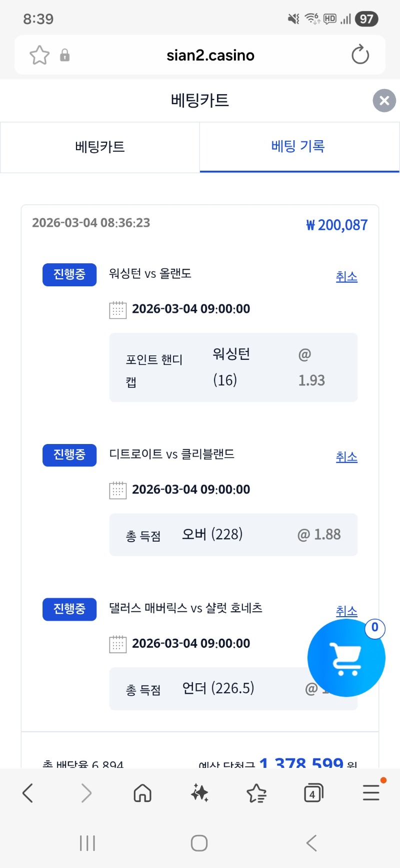Image resolution: width=400 pixels, height=868 pixels.
Task: Select the 베팅 기록 tab
Action: click(298, 147)
